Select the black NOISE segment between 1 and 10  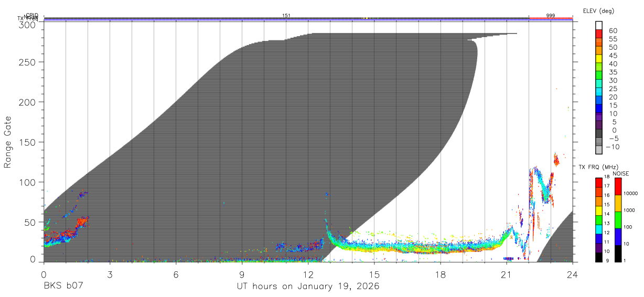617,253
